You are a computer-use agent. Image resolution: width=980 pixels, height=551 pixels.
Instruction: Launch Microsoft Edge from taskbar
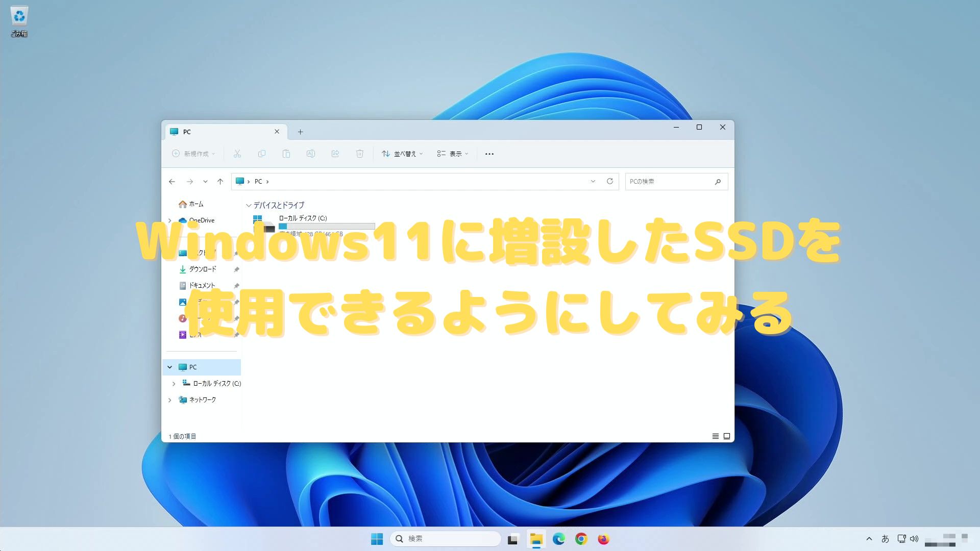[x=558, y=539]
